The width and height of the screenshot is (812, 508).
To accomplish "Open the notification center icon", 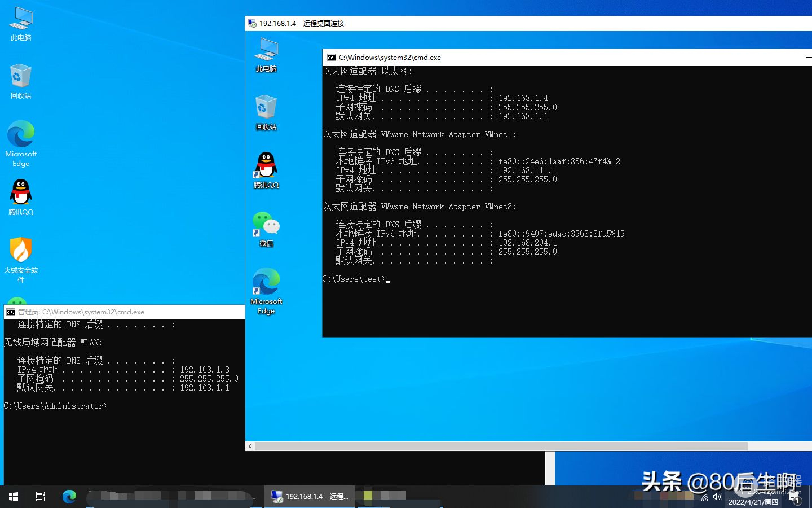I will pyautogui.click(x=795, y=498).
